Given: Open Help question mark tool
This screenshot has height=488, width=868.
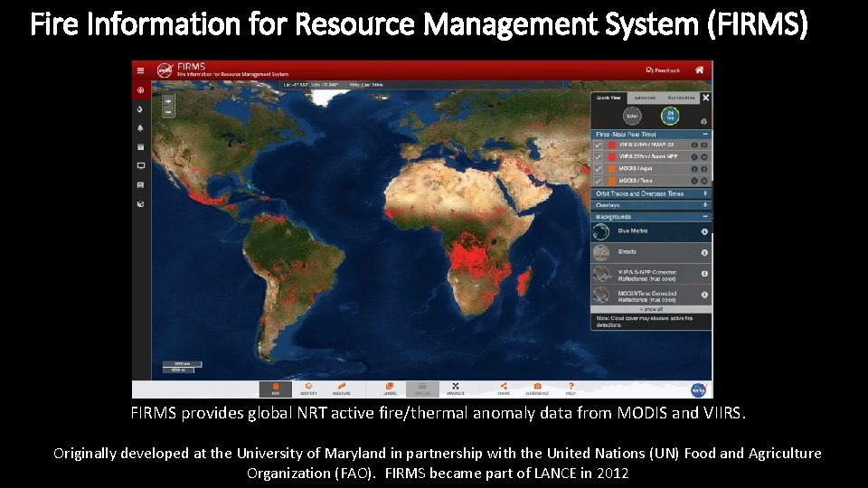Looking at the screenshot, I should 571,389.
